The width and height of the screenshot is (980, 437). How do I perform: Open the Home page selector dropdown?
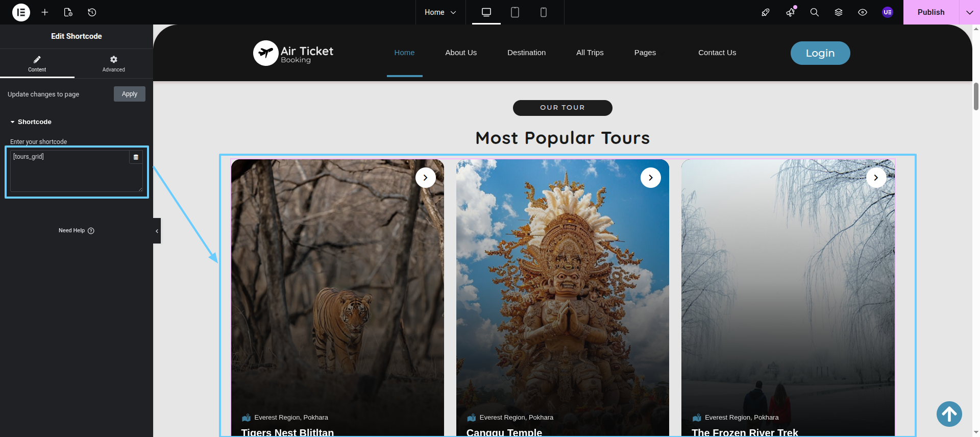[x=440, y=12]
